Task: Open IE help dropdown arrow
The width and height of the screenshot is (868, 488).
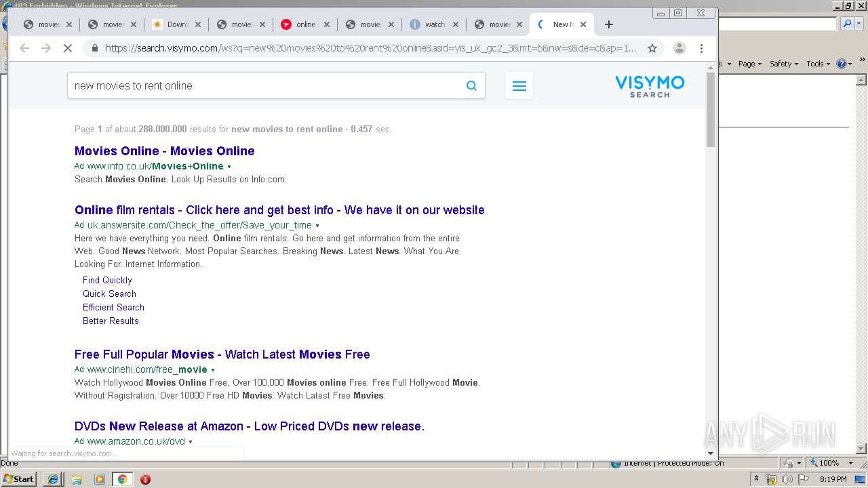Action: tap(850, 64)
